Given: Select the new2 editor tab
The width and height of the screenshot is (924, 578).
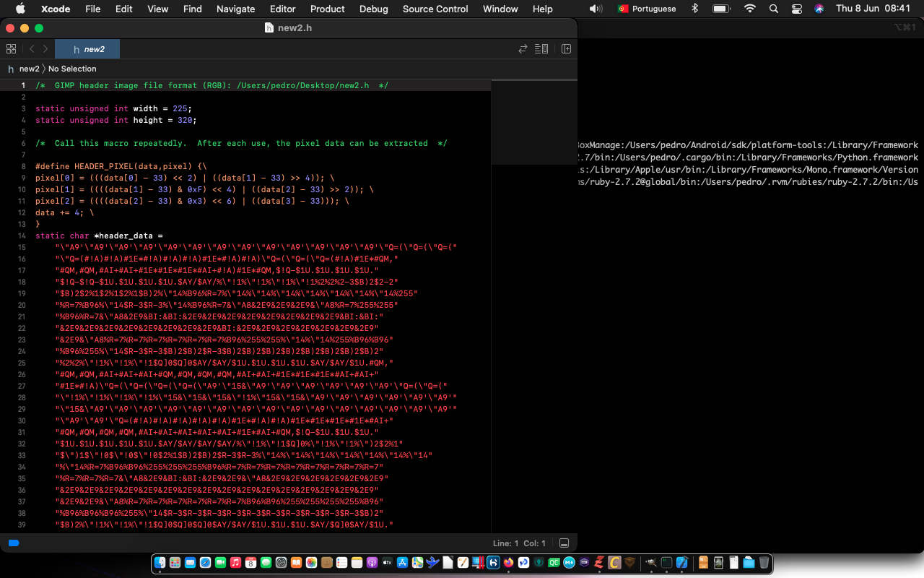Looking at the screenshot, I should click(87, 49).
